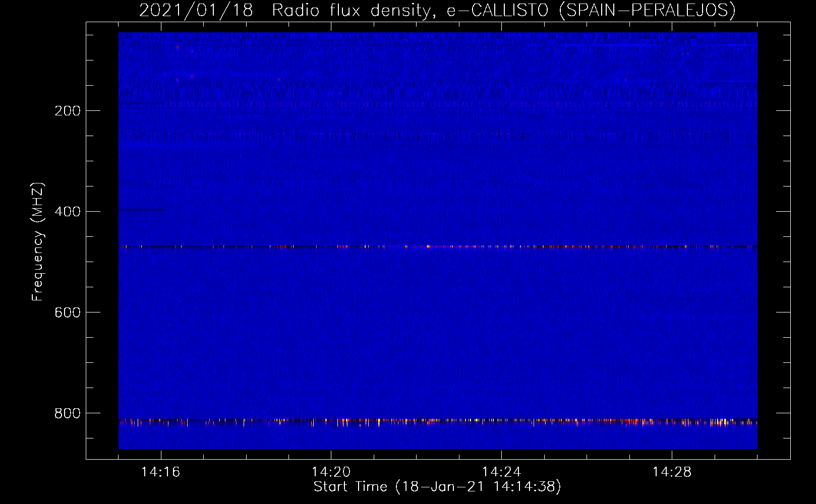Click the '(SPAIN-PERALEJOS)' station name in title
Image resolution: width=816 pixels, height=504 pixels.
(x=647, y=10)
